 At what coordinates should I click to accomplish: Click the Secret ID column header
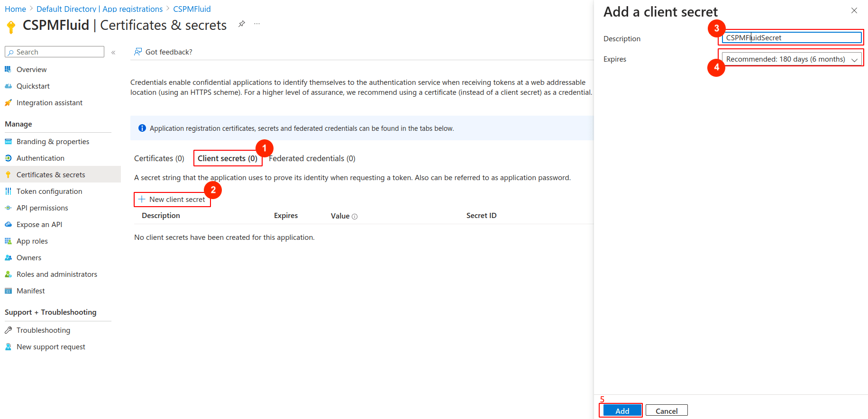(x=481, y=215)
